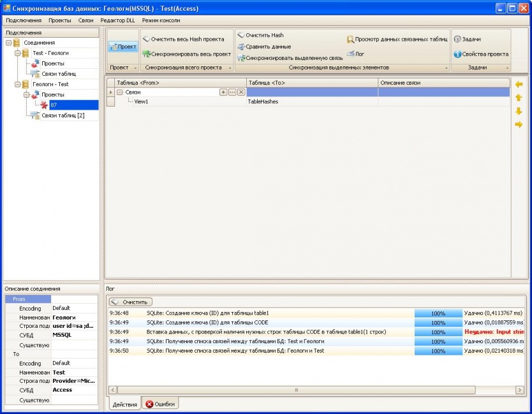Open the 'Лог' toolbar item
This screenshot has width=532, height=414.
[355, 54]
